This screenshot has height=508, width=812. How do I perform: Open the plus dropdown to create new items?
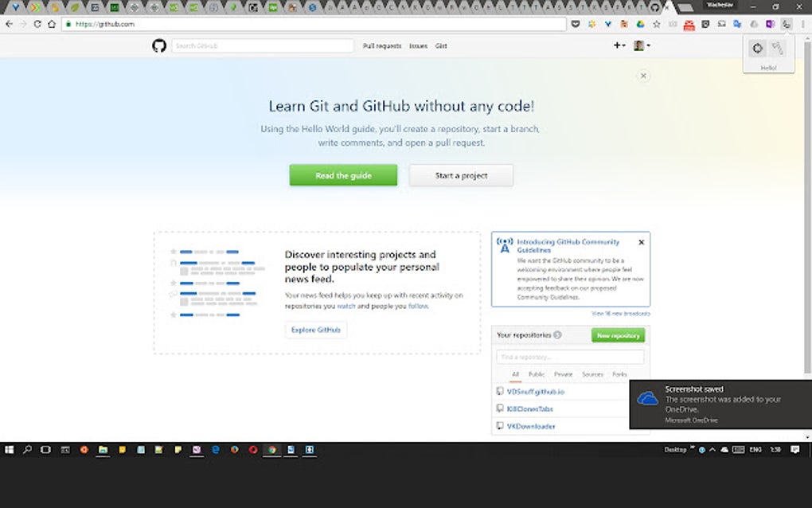tap(619, 45)
